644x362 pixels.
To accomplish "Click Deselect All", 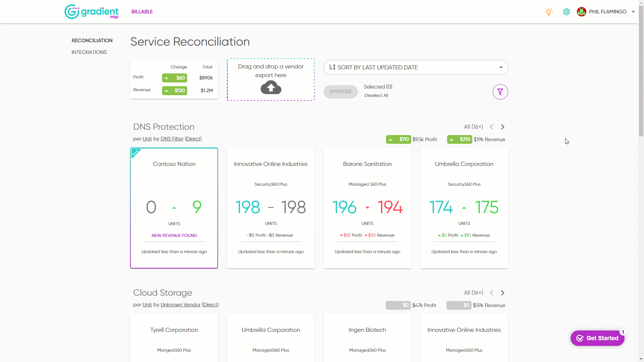I will pos(376,96).
